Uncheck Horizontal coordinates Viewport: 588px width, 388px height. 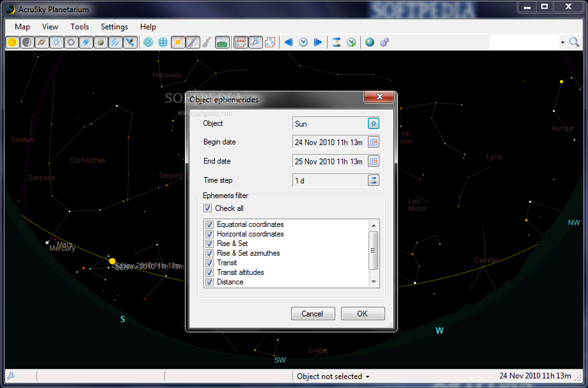(x=210, y=234)
